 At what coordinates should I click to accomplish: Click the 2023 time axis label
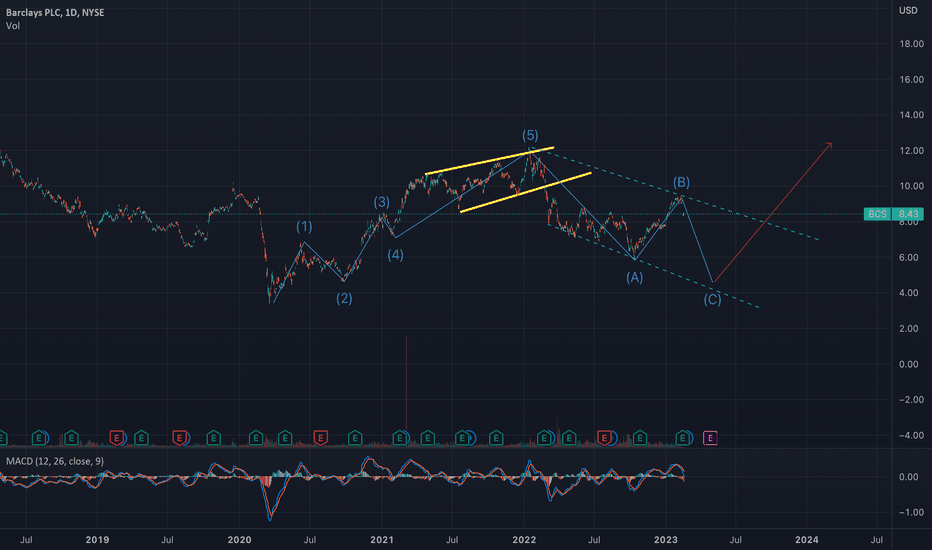click(x=666, y=540)
